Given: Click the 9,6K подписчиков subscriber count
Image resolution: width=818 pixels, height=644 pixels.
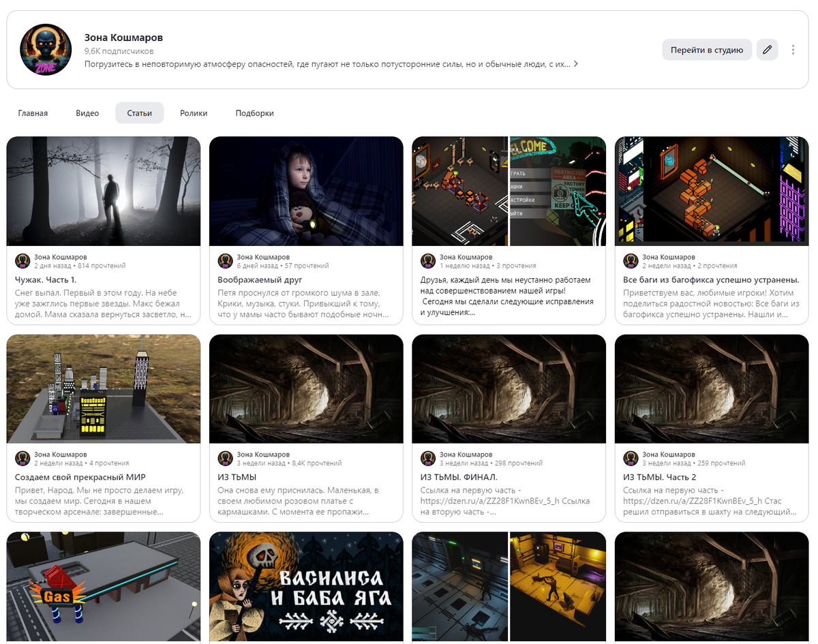Looking at the screenshot, I should (119, 51).
